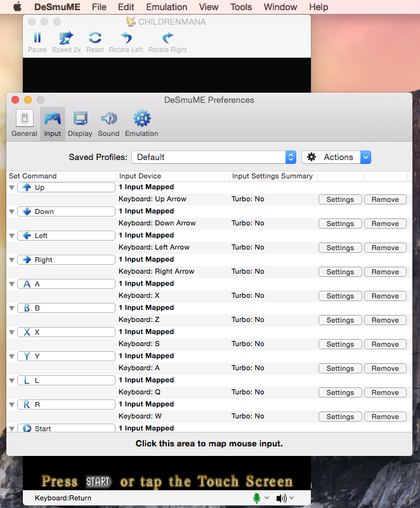Open the microphone options chevron

tap(266, 498)
